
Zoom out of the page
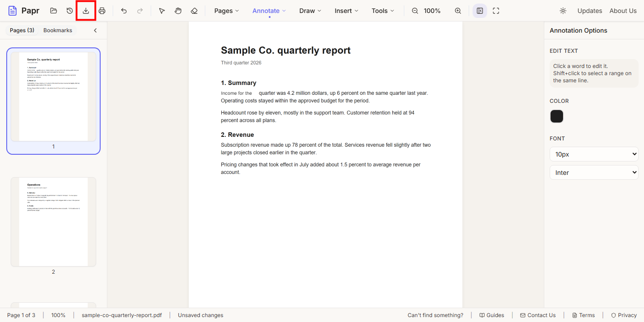pos(415,11)
